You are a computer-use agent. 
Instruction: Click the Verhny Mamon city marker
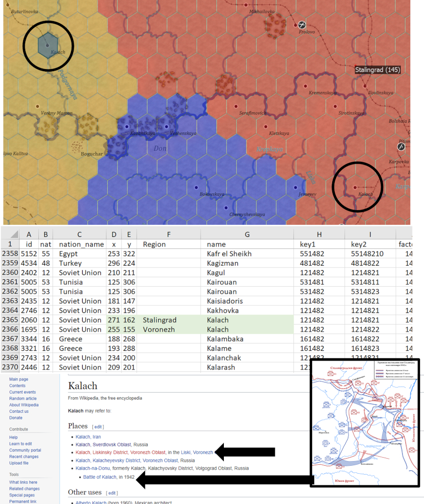[x=38, y=106]
